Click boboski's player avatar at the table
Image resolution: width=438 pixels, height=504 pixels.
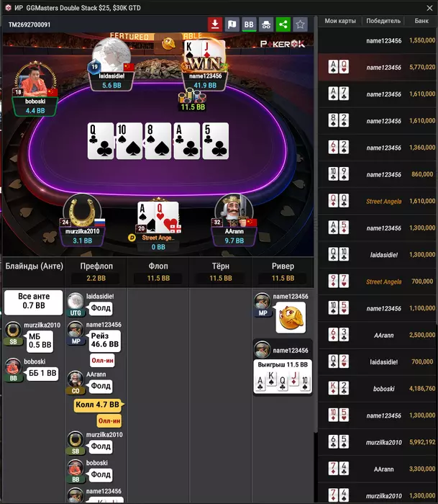pos(35,79)
